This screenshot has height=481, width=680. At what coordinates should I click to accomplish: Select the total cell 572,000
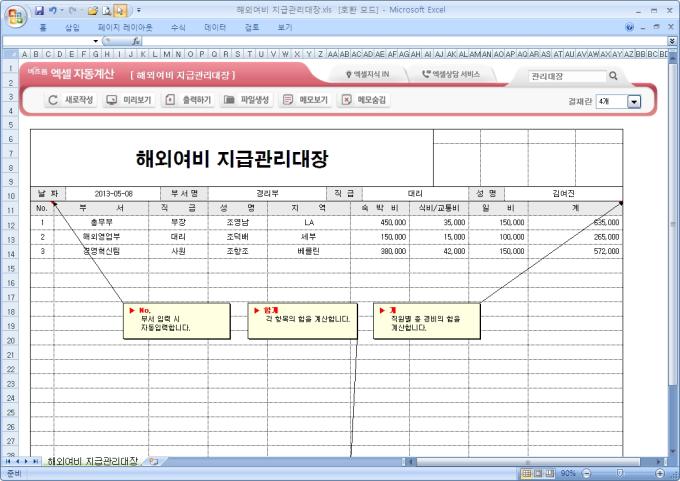coord(575,251)
